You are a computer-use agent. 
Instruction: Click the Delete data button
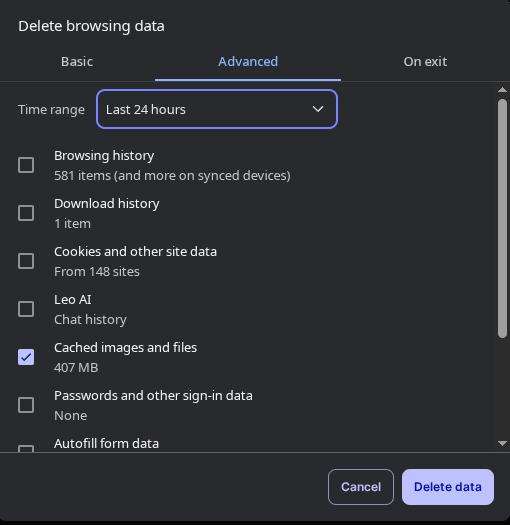tap(448, 487)
